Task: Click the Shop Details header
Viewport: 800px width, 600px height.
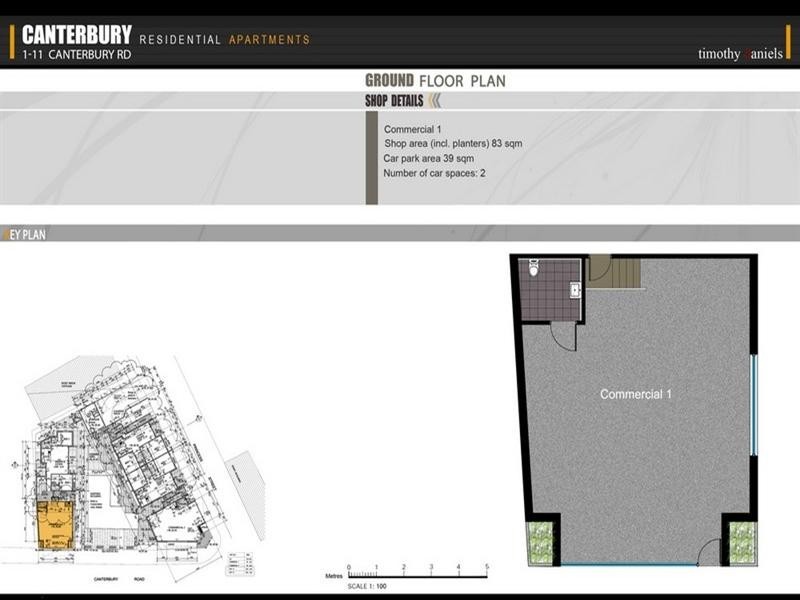Action: (394, 100)
